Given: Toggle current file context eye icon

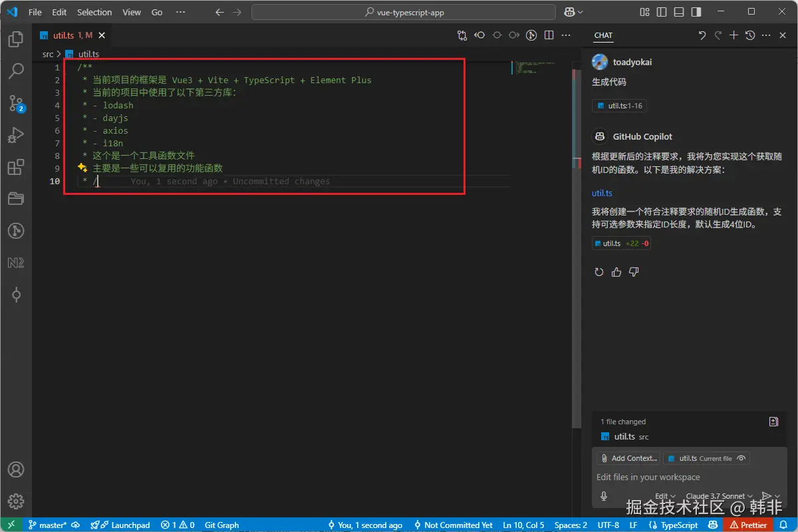Looking at the screenshot, I should 741,458.
